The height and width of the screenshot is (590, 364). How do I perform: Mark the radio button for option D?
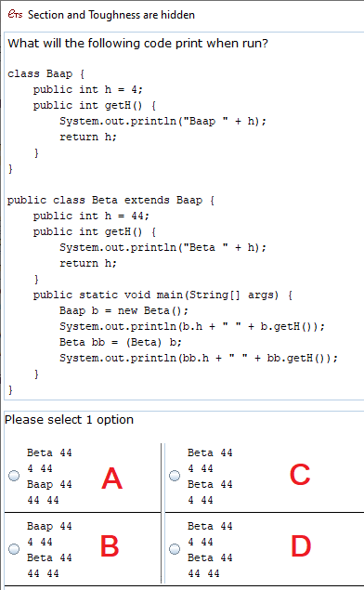175,549
